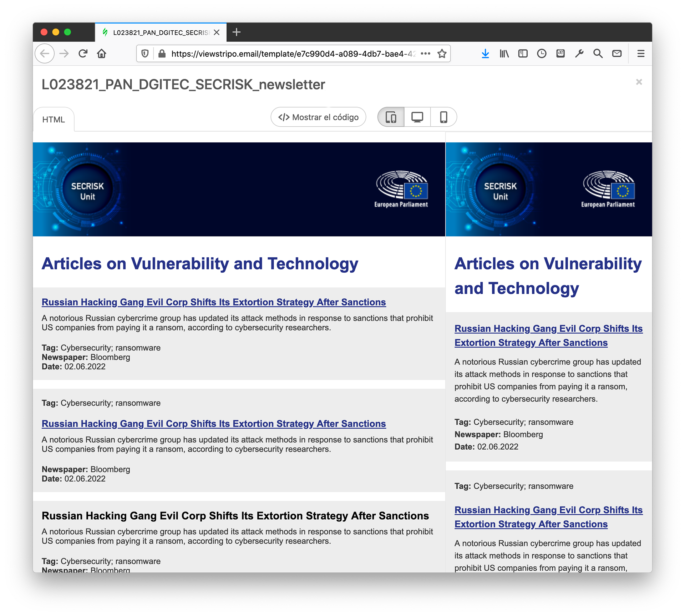Bookmark this page with the star icon

[442, 54]
